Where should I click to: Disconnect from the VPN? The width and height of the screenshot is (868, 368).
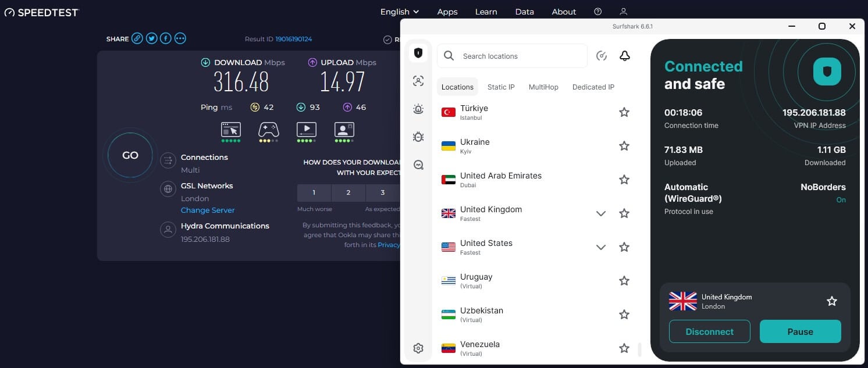point(709,331)
